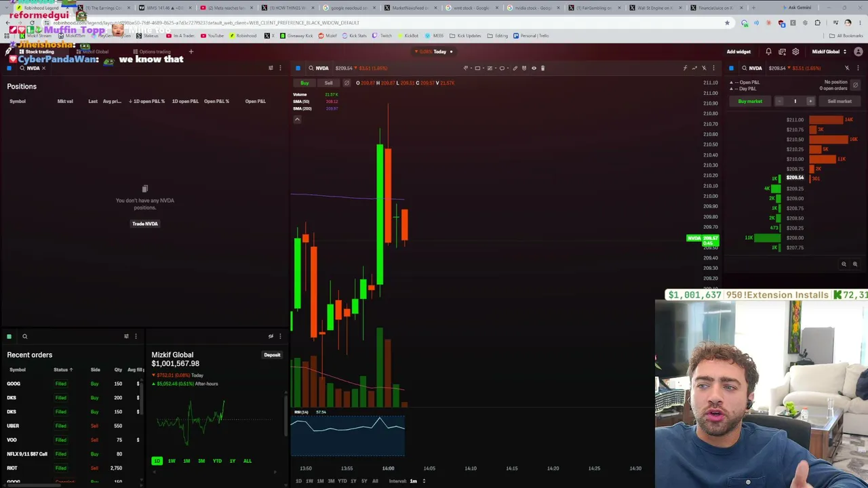
Task: Set the main chart range to 1D
Action: 298,481
